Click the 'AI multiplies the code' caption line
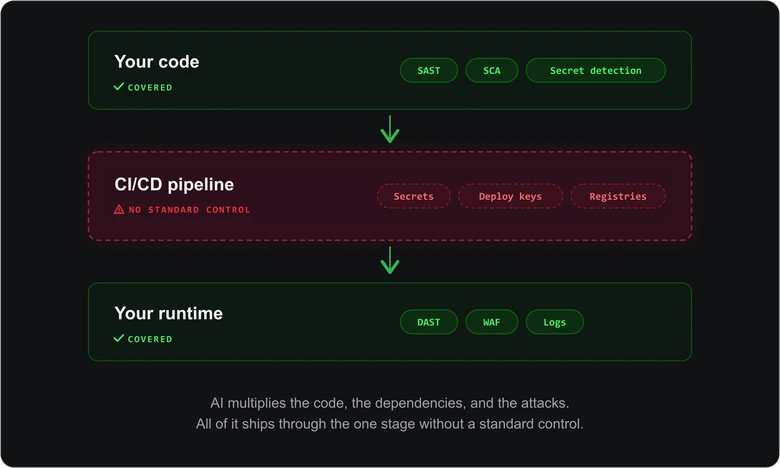Image resolution: width=780 pixels, height=468 pixels. [x=390, y=403]
